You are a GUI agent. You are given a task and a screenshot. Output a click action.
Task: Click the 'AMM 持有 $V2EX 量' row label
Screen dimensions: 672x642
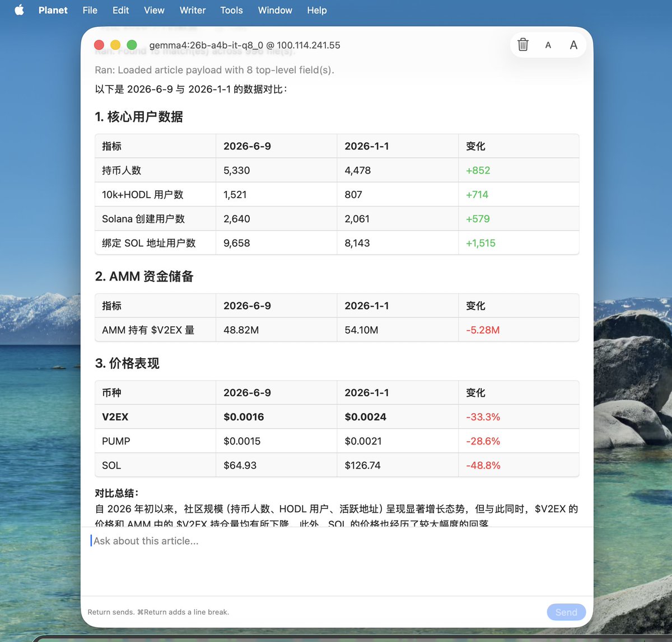148,330
